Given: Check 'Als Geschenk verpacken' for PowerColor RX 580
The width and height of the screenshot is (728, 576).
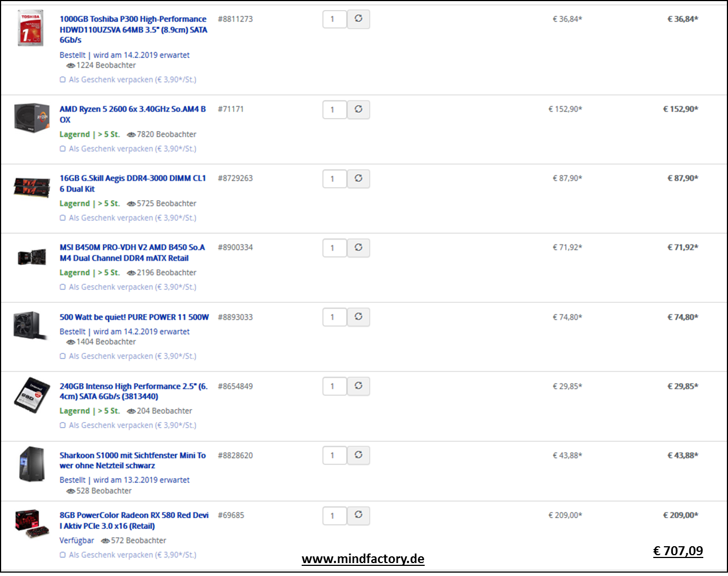Looking at the screenshot, I should [x=63, y=555].
